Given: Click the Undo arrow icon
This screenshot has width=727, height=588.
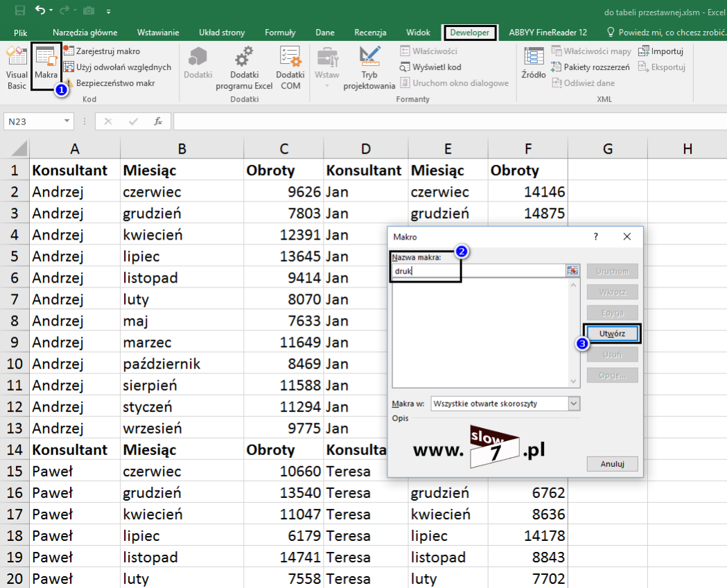Looking at the screenshot, I should coord(40,10).
